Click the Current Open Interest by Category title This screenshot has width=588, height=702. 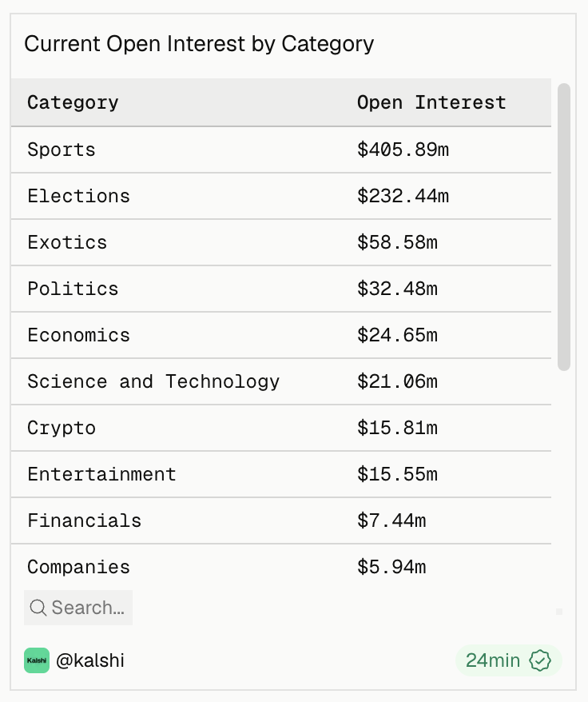pyautogui.click(x=199, y=44)
